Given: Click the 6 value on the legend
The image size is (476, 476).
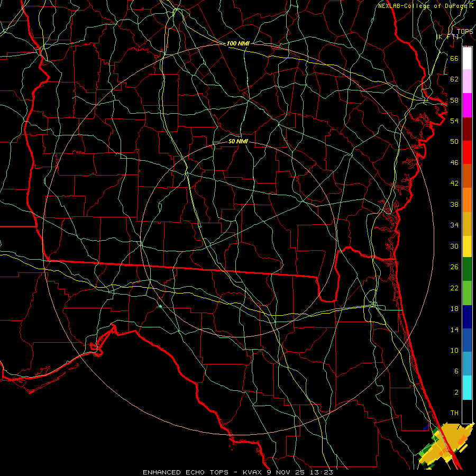Looking at the screenshot, I should pos(456,371).
